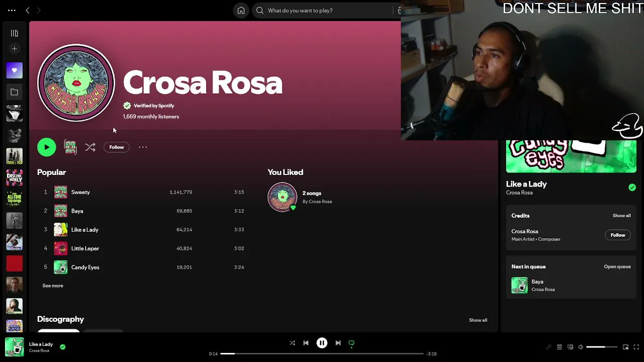Screen dimensions: 644x362
Task: Skip to the next track
Action: pyautogui.click(x=338, y=343)
